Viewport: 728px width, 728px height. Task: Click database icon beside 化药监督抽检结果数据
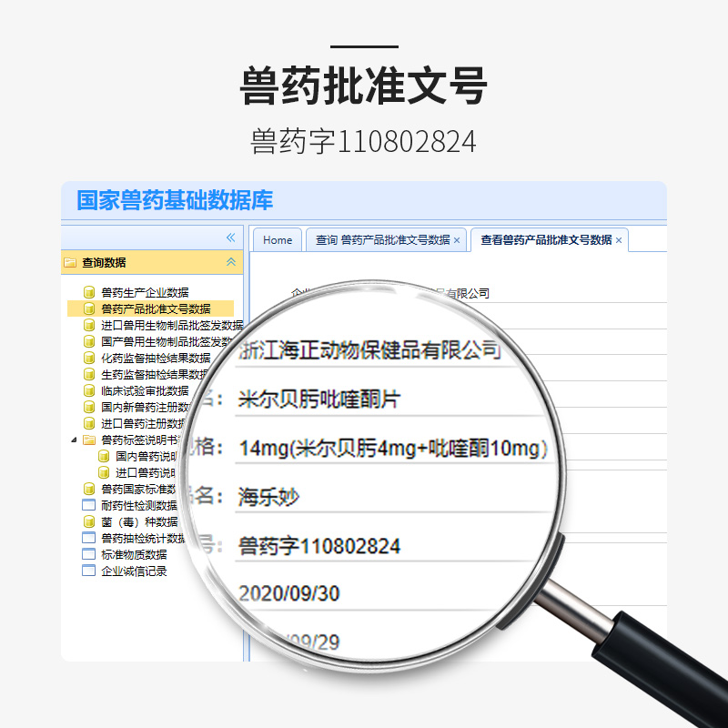click(88, 358)
